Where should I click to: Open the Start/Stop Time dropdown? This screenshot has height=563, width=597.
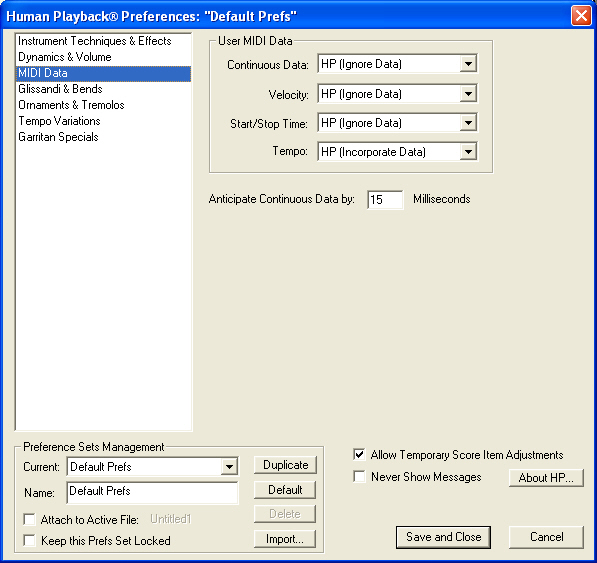[397, 123]
